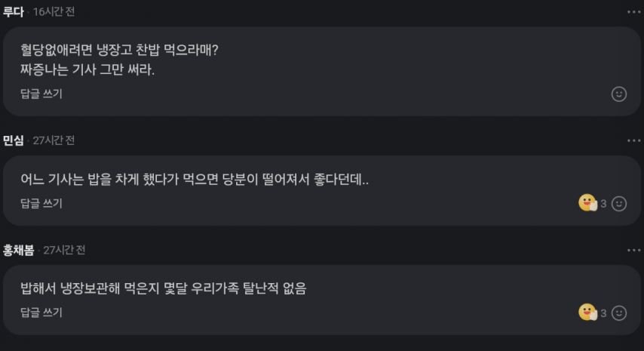
Task: Open more options menu for 루다's comment
Action: point(633,12)
